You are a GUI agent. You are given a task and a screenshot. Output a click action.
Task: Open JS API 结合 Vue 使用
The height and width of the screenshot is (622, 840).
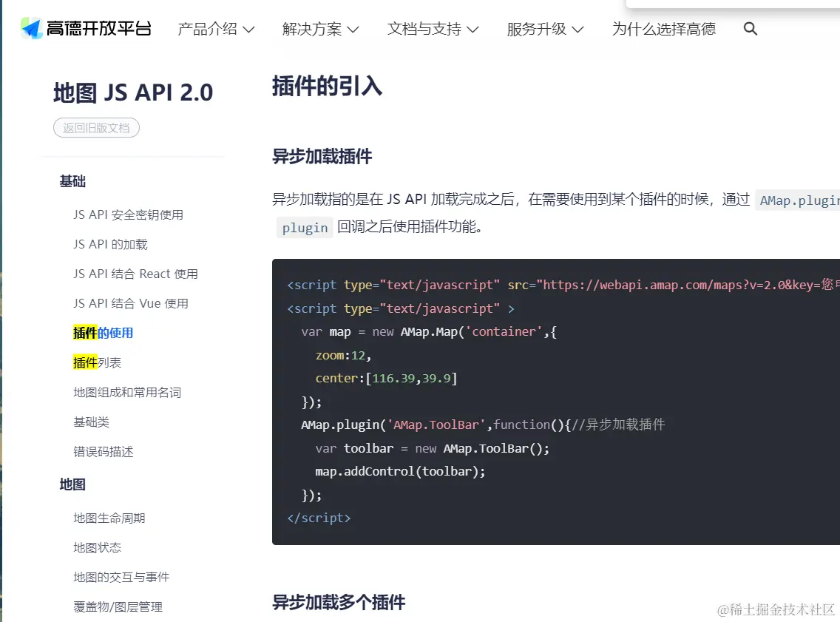tap(131, 303)
